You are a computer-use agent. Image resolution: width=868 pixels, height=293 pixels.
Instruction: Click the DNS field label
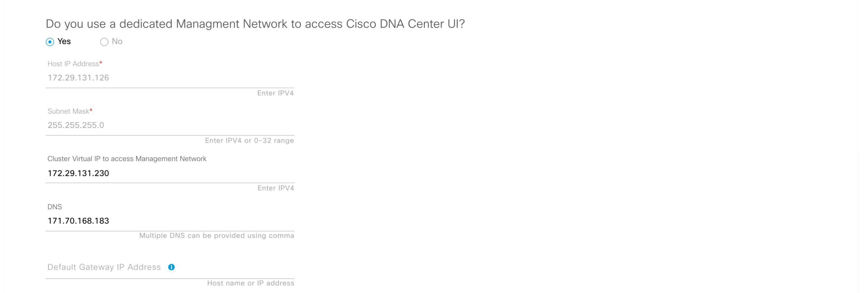coord(55,207)
